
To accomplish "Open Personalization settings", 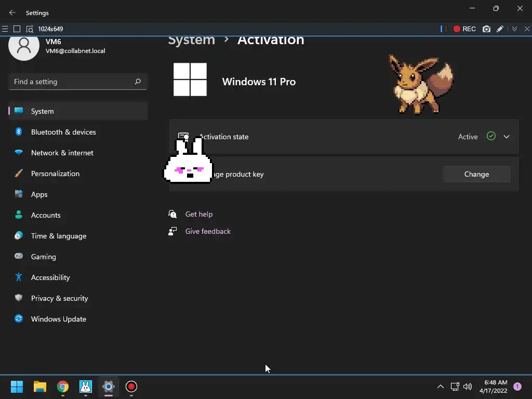I will (78, 174).
